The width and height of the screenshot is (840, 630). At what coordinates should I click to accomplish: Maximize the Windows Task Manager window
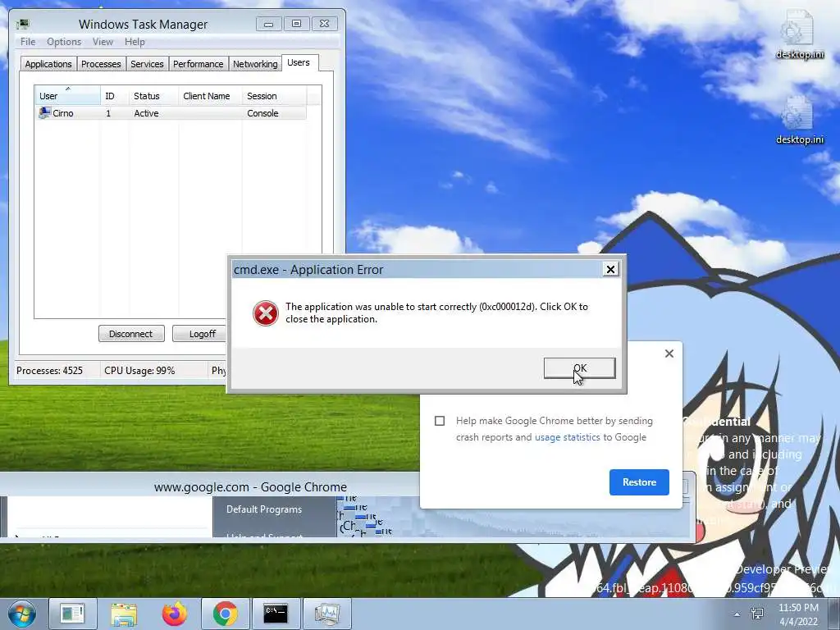click(296, 24)
